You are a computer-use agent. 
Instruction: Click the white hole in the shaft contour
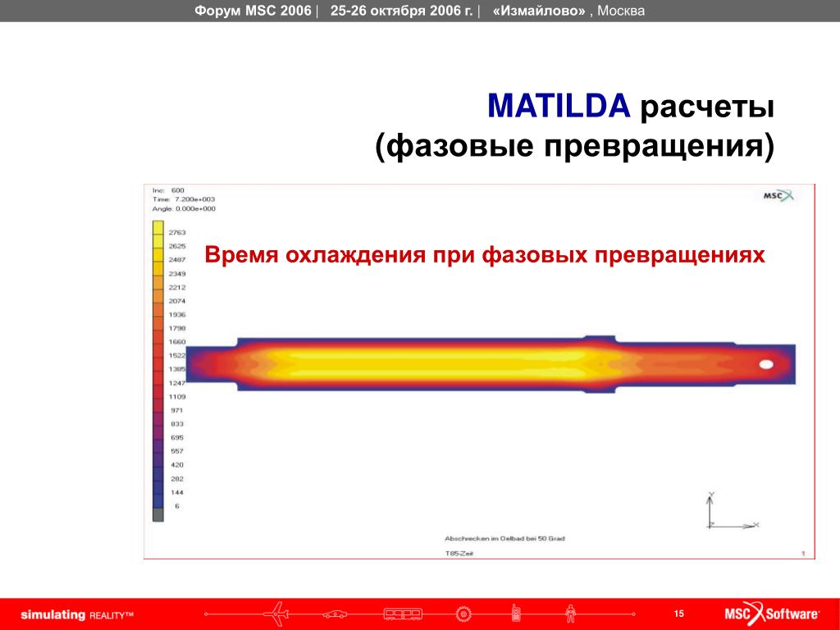767,364
